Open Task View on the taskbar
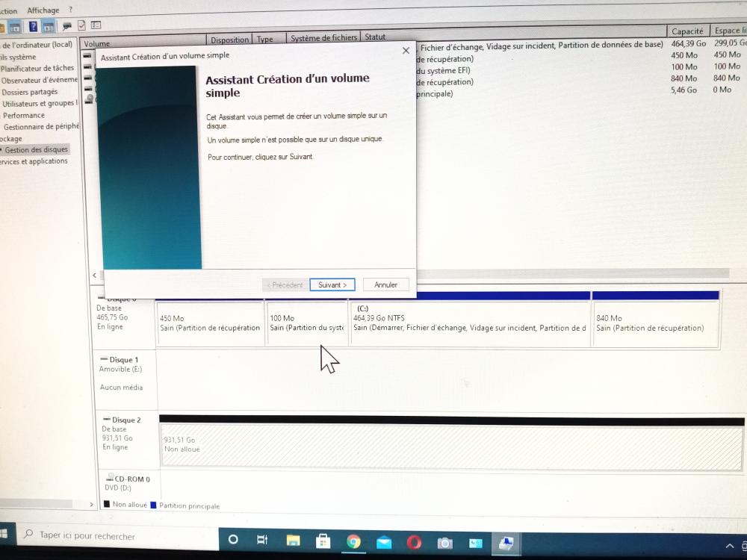The image size is (747, 560). point(262,540)
